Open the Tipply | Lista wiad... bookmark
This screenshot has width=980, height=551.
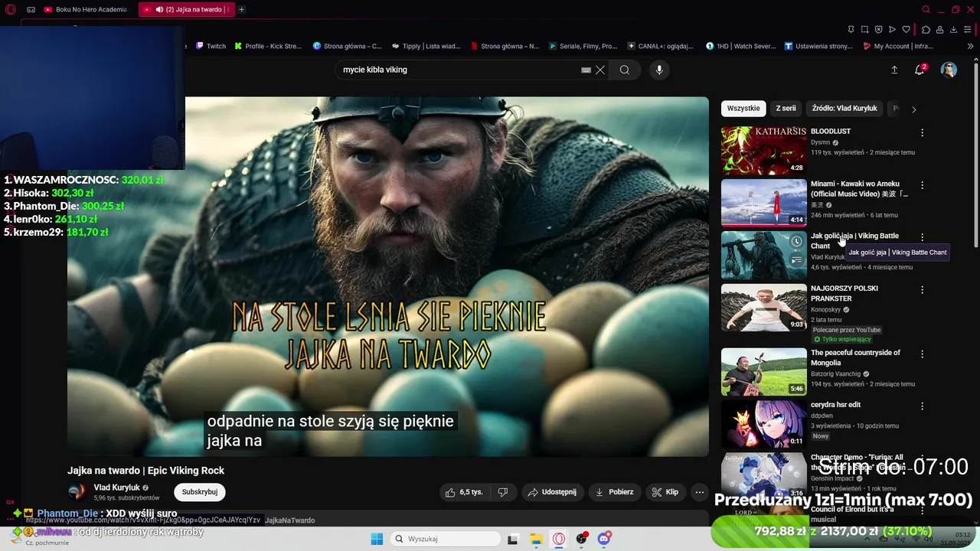426,46
